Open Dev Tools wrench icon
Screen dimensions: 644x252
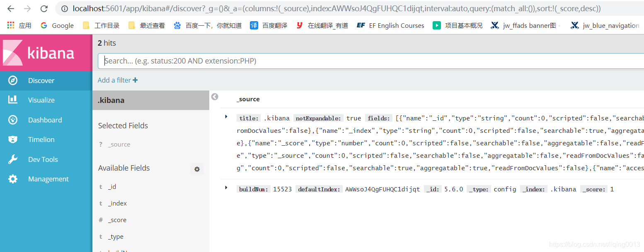(13, 159)
